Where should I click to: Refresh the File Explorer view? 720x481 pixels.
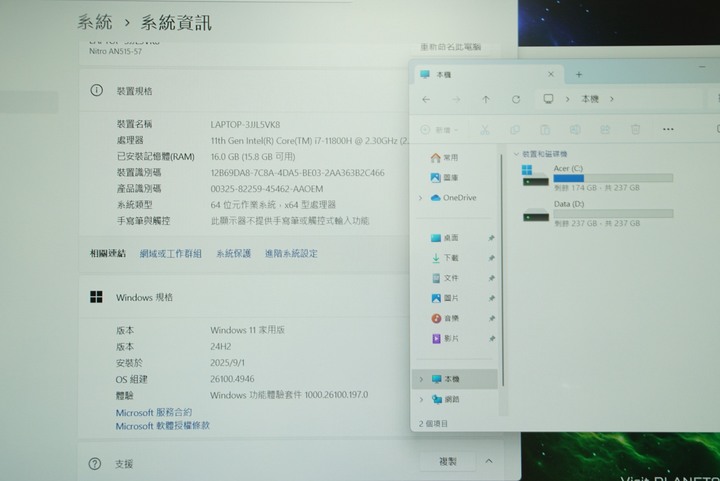pyautogui.click(x=516, y=99)
